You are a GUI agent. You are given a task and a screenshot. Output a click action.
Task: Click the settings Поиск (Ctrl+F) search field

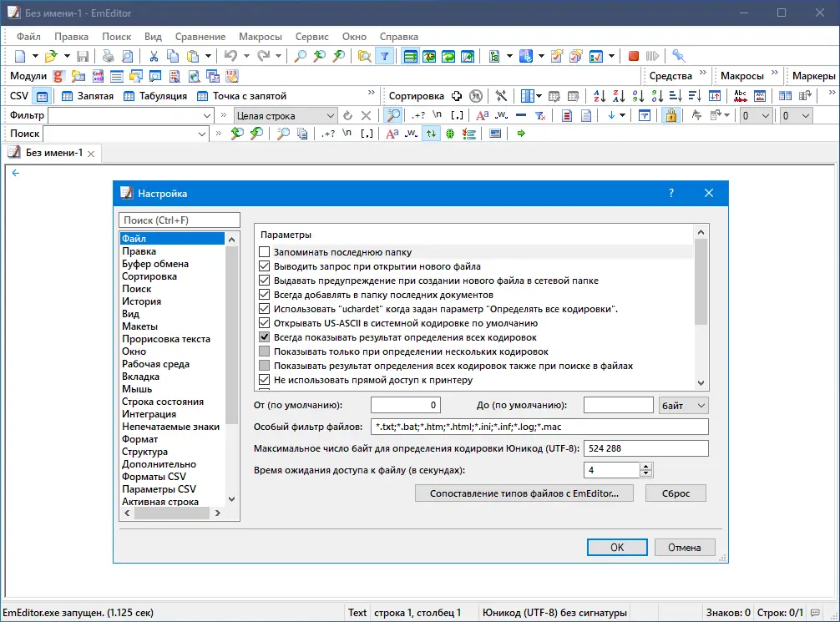tap(179, 220)
